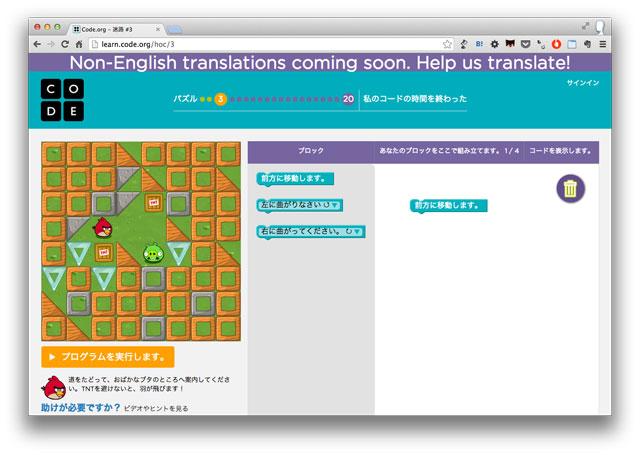The image size is (640, 455).
Task: Click the trash can icon in workspace
Action: click(571, 189)
